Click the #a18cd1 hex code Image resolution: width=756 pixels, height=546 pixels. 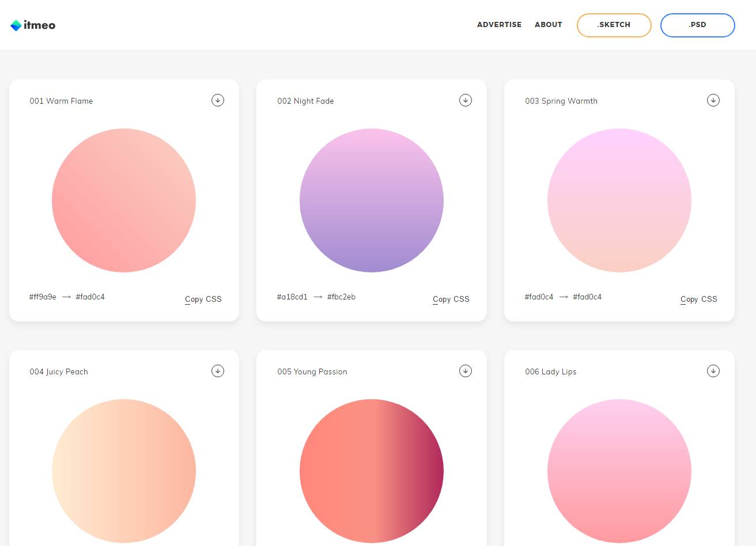pos(292,297)
